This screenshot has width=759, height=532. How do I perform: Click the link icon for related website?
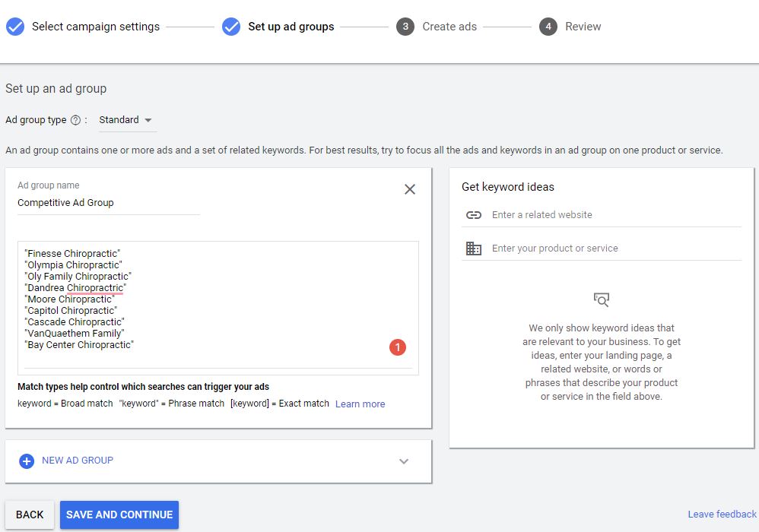tap(474, 215)
